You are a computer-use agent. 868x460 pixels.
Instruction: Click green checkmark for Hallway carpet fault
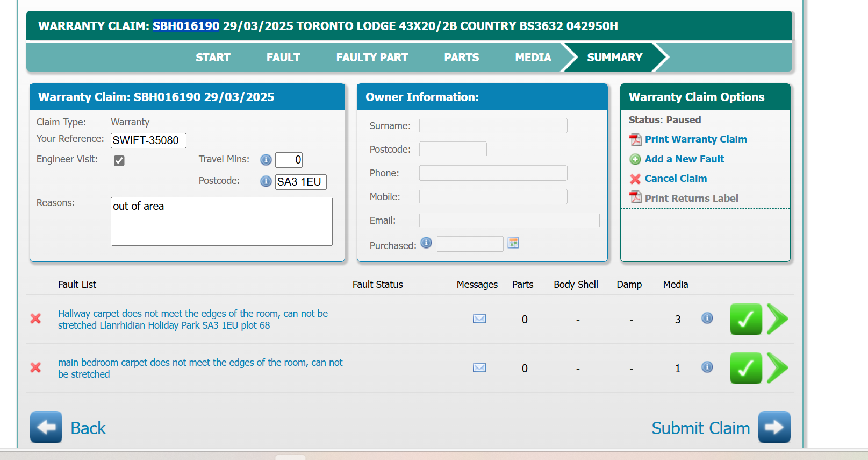[x=745, y=319]
